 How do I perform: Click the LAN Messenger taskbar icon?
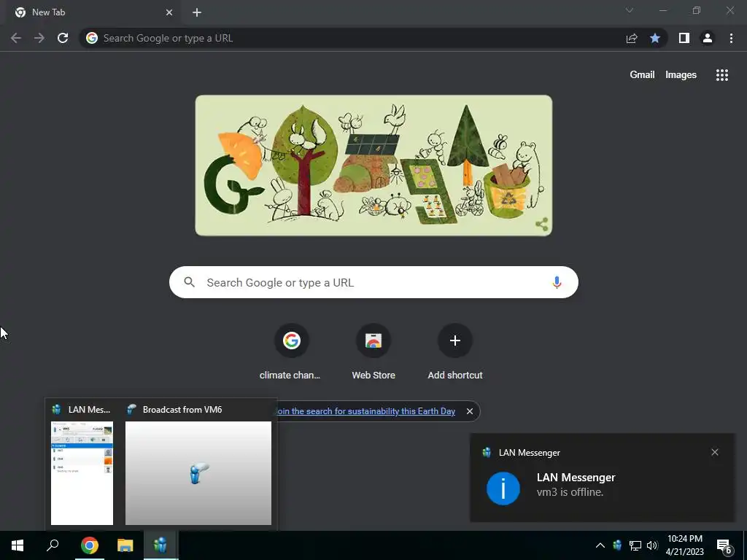[160, 545]
